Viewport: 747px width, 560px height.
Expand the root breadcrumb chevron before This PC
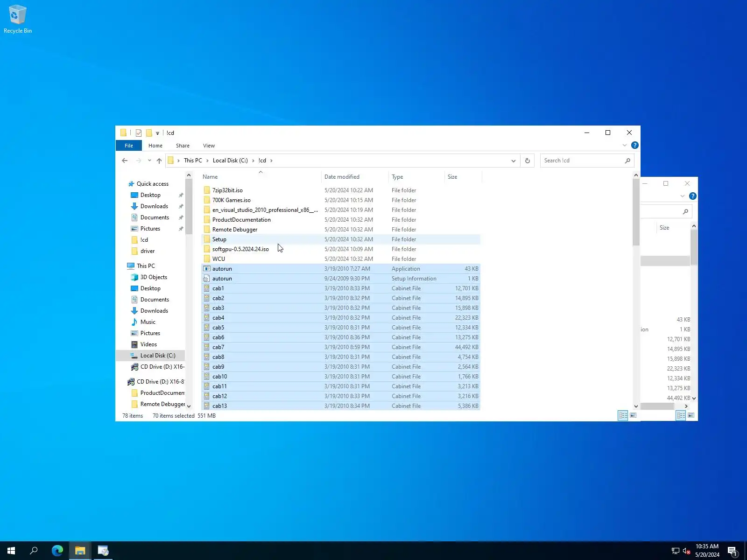178,161
